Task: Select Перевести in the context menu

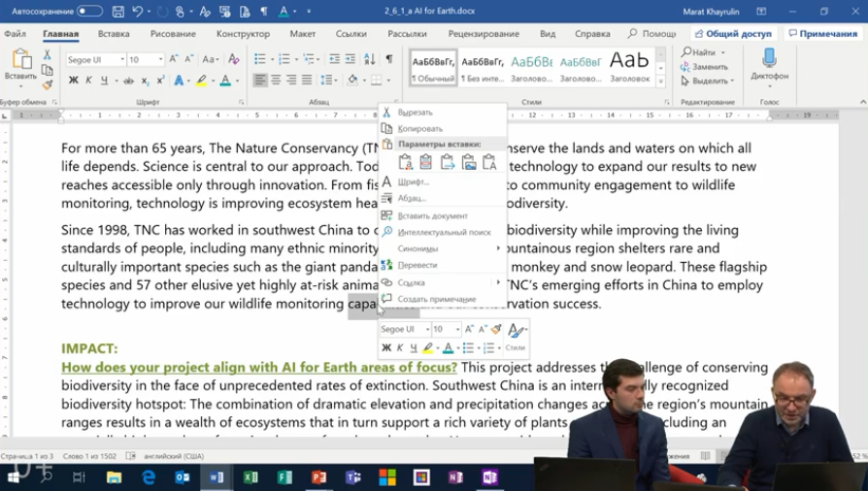Action: point(443,265)
